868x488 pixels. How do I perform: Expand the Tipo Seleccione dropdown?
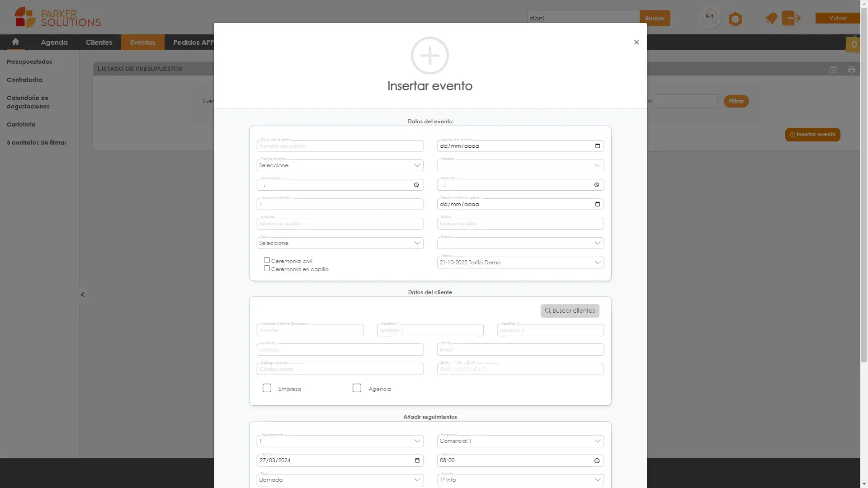[x=340, y=243]
